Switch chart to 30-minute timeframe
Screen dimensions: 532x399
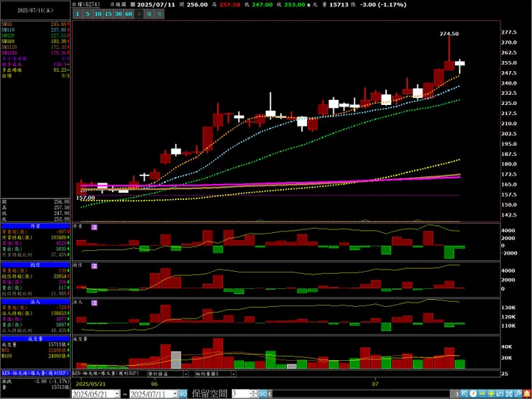point(119,14)
